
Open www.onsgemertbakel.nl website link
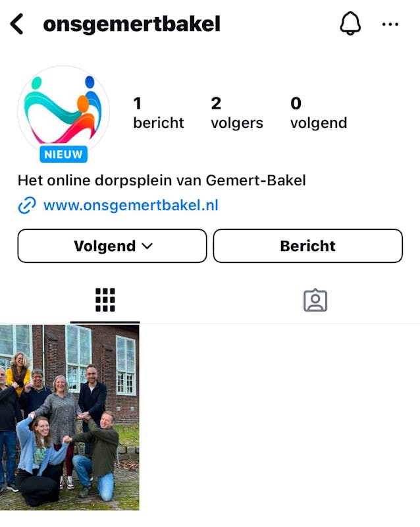131,205
